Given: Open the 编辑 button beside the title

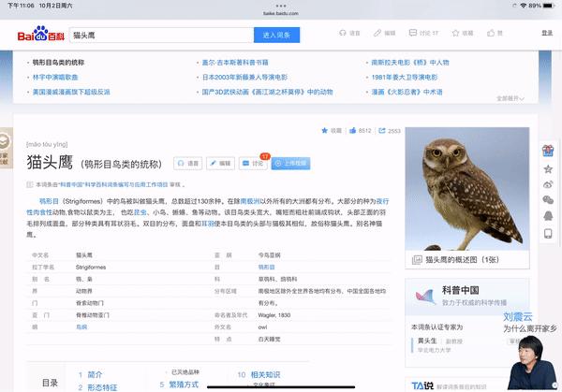Looking at the screenshot, I should click(220, 163).
